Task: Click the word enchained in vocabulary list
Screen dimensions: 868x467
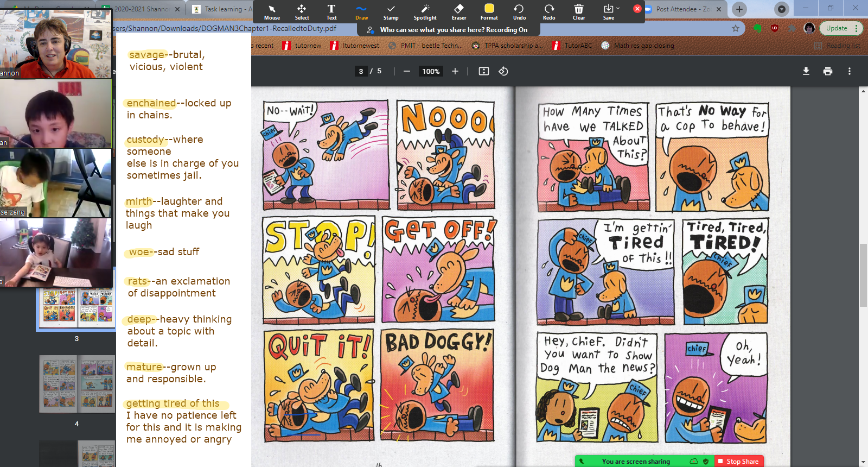Action: click(151, 103)
